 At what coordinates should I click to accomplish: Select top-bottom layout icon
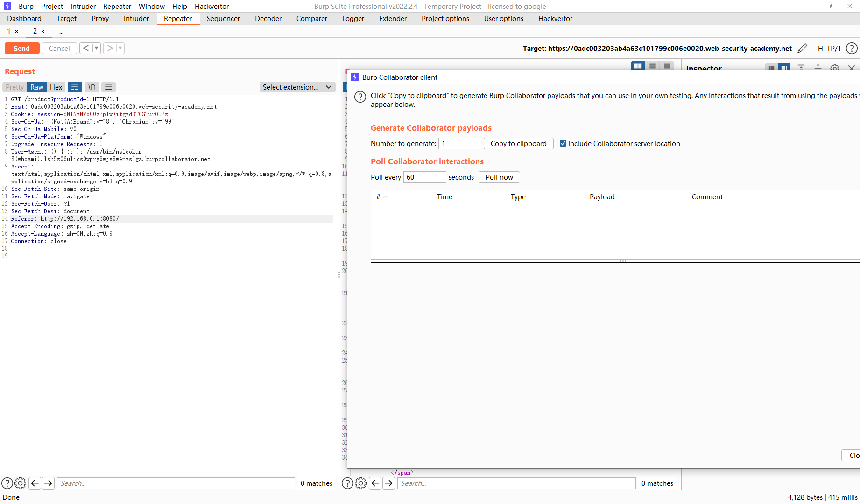click(x=652, y=66)
